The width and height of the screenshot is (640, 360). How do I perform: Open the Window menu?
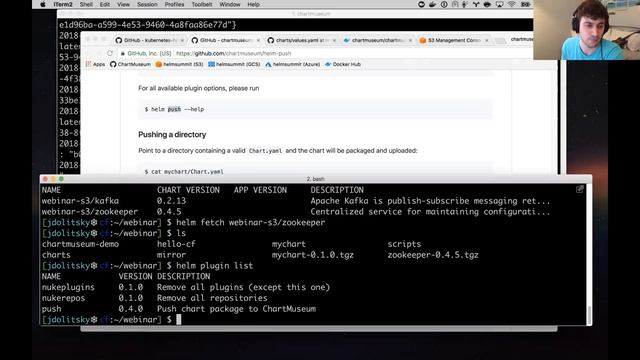click(x=230, y=4)
